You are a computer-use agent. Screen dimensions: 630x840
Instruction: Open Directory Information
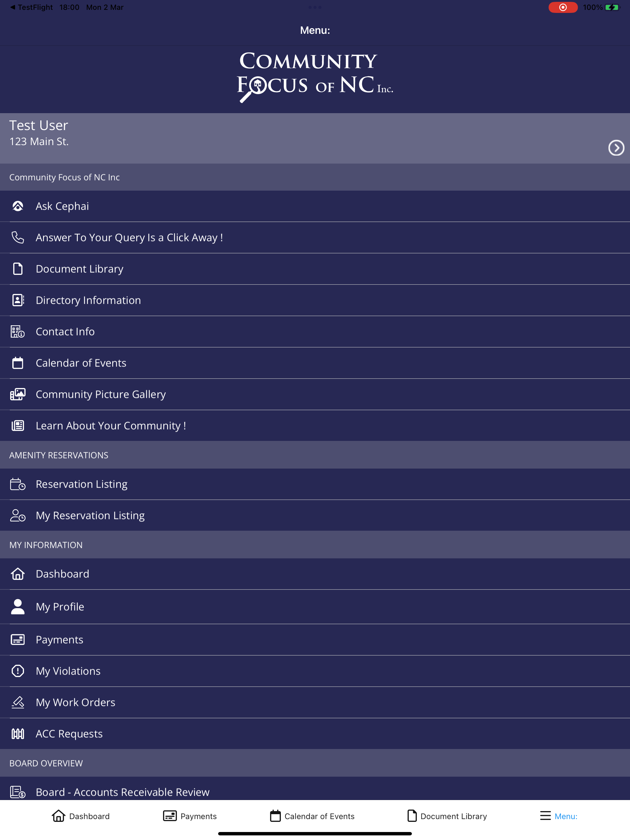[315, 300]
